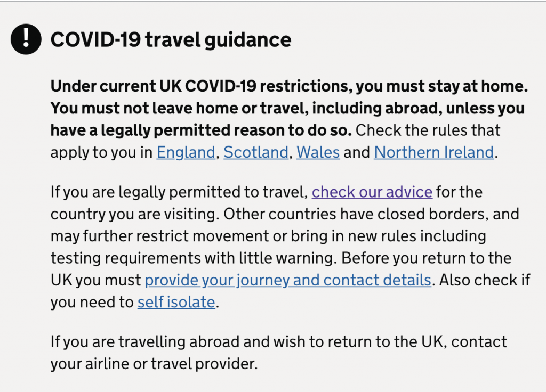546x392 pixels.
Task: Click the 'Check the rules that' text
Action: (428, 130)
